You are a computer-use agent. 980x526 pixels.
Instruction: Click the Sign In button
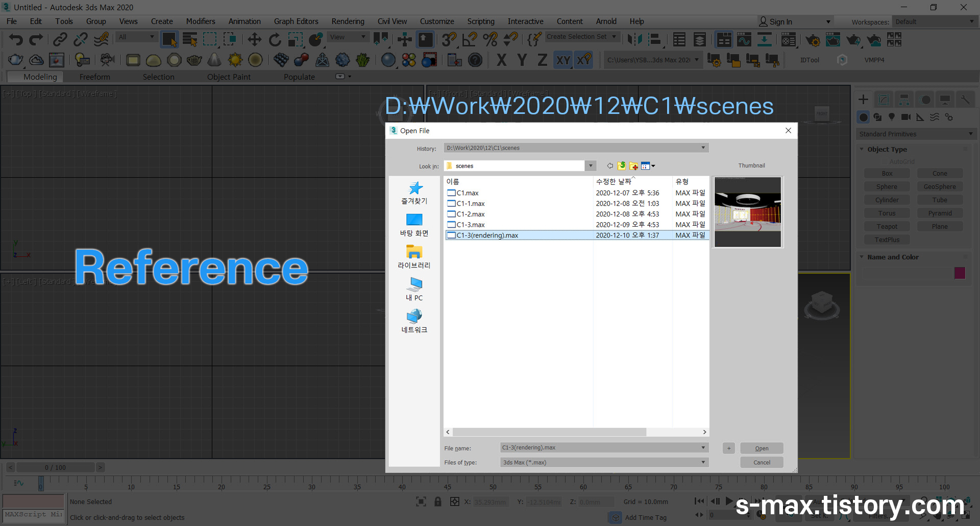click(x=776, y=21)
